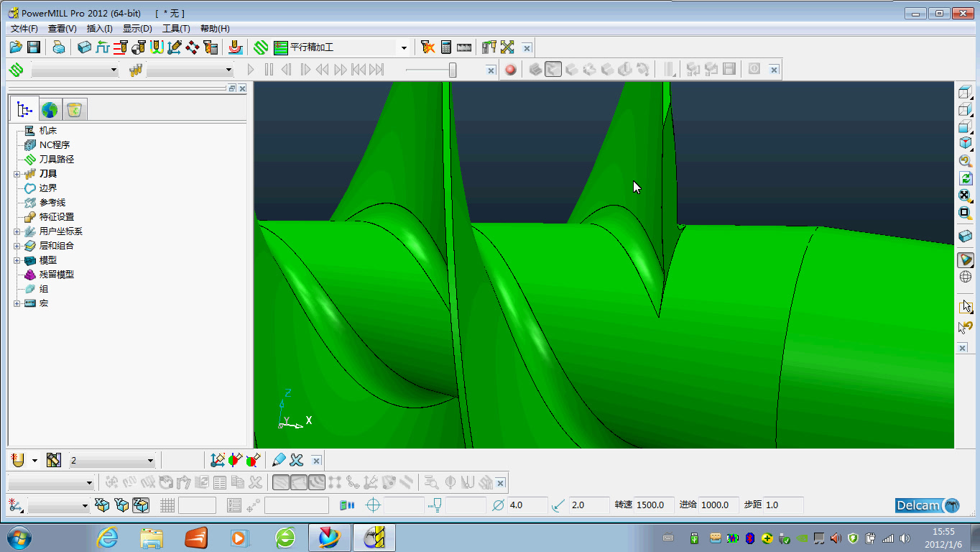Image resolution: width=980 pixels, height=552 pixels.
Task: Open 查看(V) menu
Action: 63,29
